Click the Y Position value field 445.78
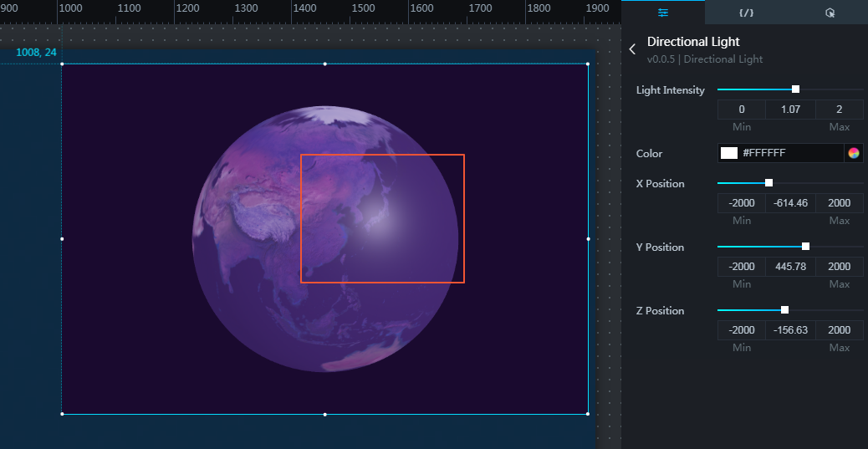 coord(790,267)
